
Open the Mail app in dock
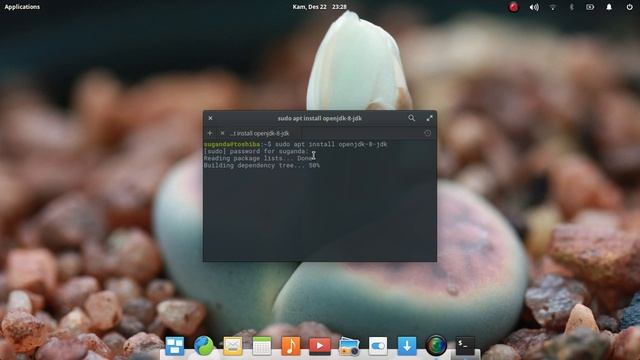tap(233, 346)
